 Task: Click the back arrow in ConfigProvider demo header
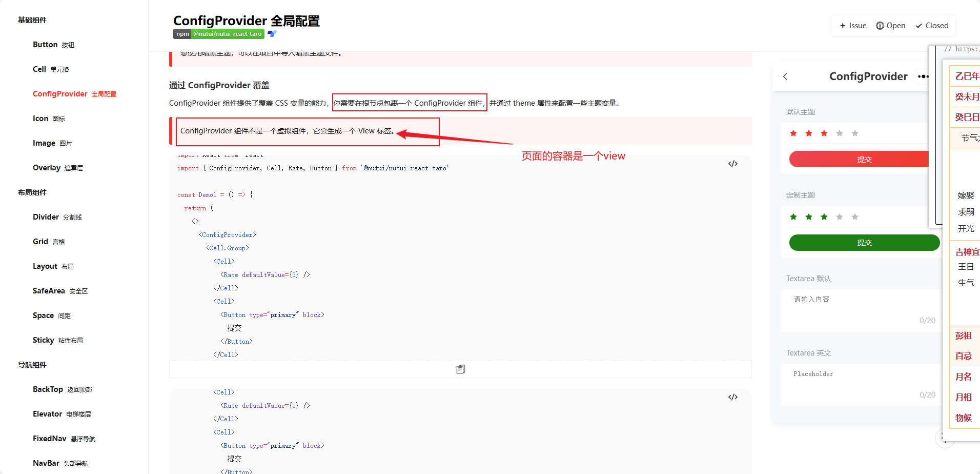coord(785,76)
